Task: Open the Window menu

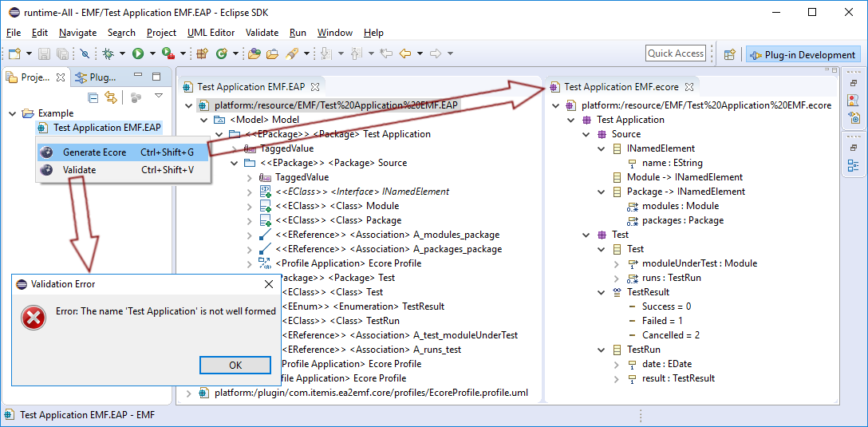Action: tap(335, 33)
